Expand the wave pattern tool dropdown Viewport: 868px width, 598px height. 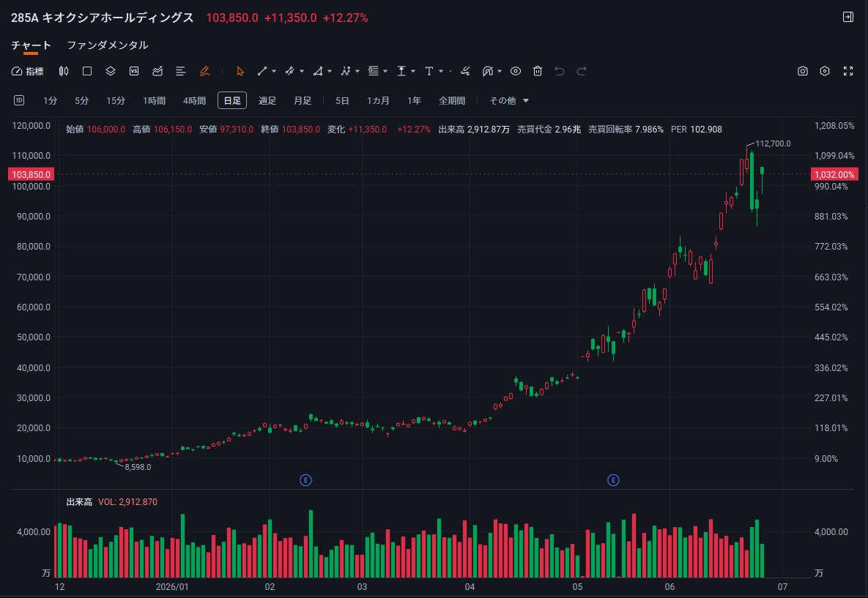click(x=357, y=71)
